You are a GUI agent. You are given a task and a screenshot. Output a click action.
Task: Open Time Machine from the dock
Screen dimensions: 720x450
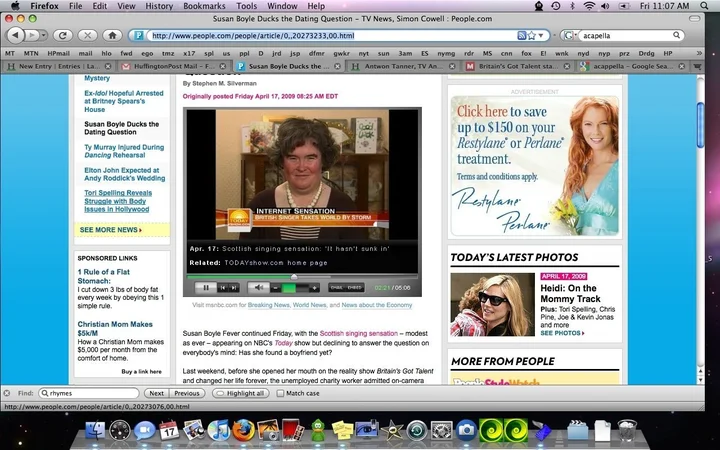click(416, 431)
